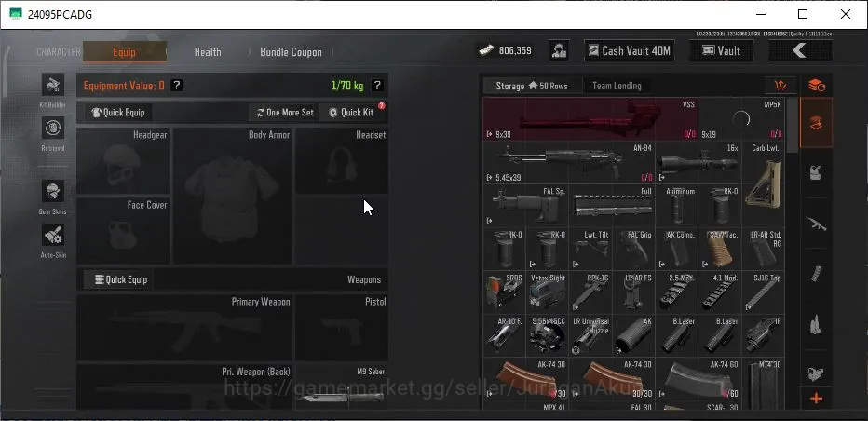The height and width of the screenshot is (421, 868).
Task: Select the Auto-Skin icon
Action: [53, 235]
